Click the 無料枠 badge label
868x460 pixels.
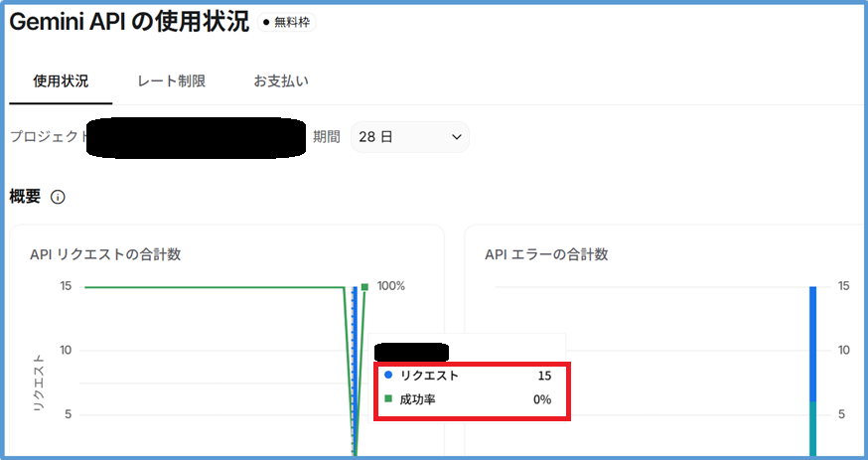(291, 22)
